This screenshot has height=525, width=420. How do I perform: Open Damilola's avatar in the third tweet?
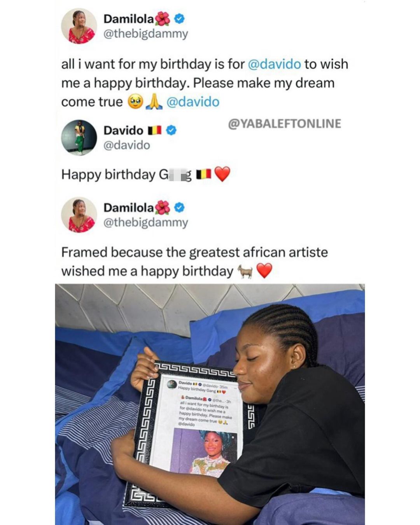tap(79, 215)
